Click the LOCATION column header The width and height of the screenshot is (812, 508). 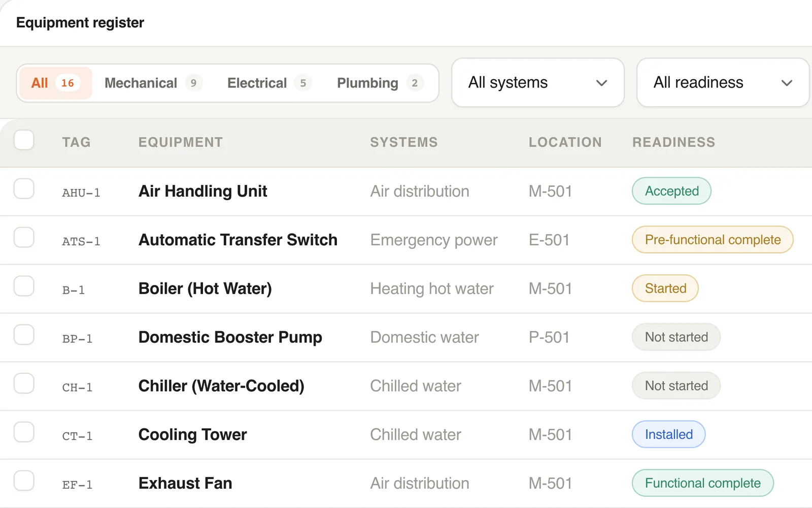coord(565,142)
